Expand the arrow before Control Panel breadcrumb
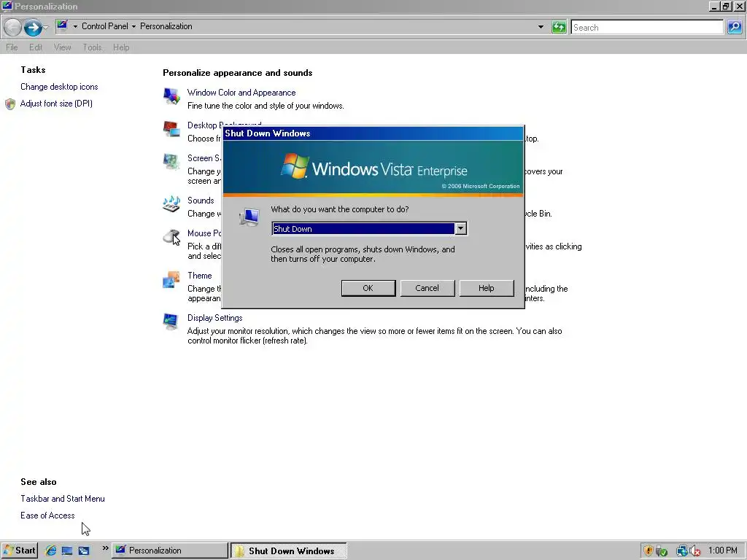 pyautogui.click(x=75, y=26)
